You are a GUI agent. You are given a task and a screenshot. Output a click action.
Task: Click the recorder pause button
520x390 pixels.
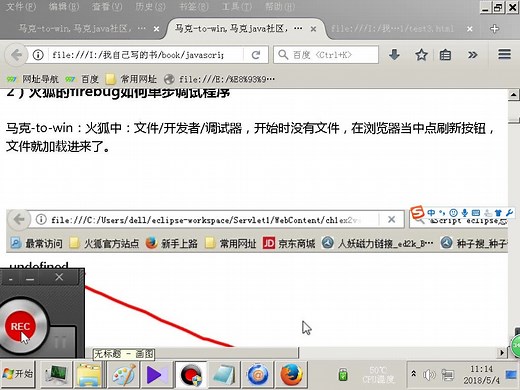[x=60, y=342]
